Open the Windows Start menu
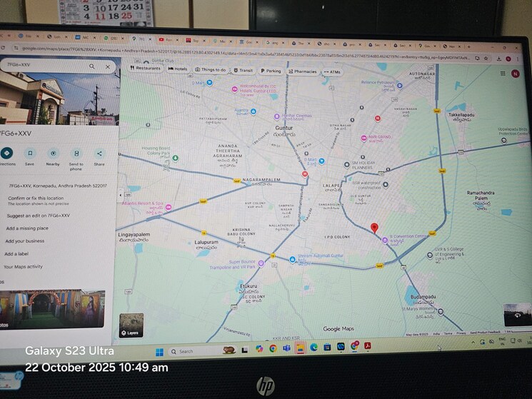Viewport: 532px width, 399px height. click(159, 352)
